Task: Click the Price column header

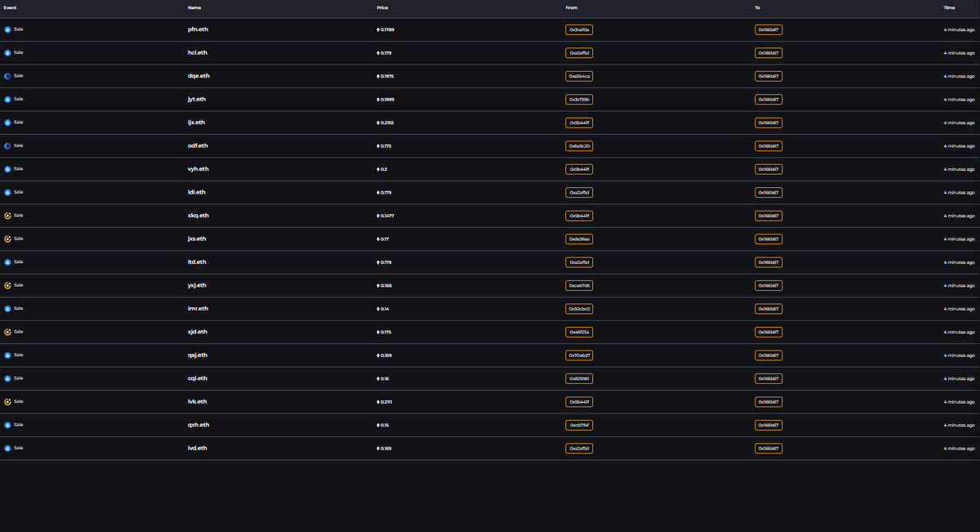Action: coord(382,7)
